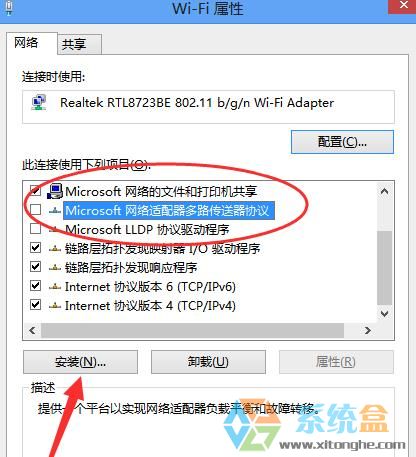This screenshot has width=416, height=457.
Task: Click the 安装(N)... button
Action: pyautogui.click(x=80, y=362)
